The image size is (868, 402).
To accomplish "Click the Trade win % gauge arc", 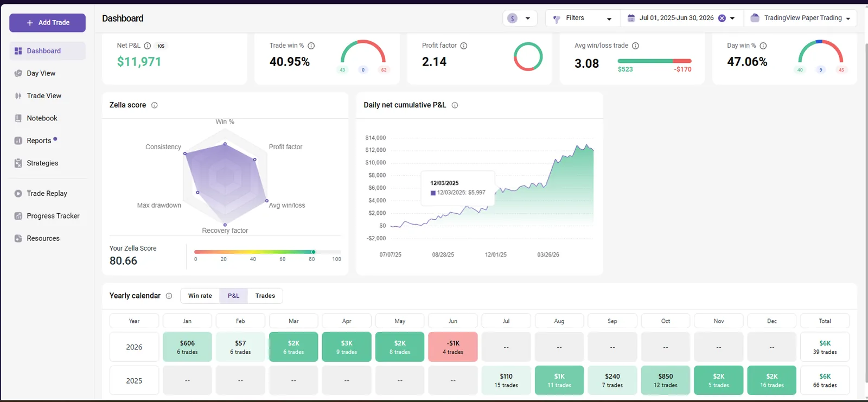I will click(x=363, y=51).
